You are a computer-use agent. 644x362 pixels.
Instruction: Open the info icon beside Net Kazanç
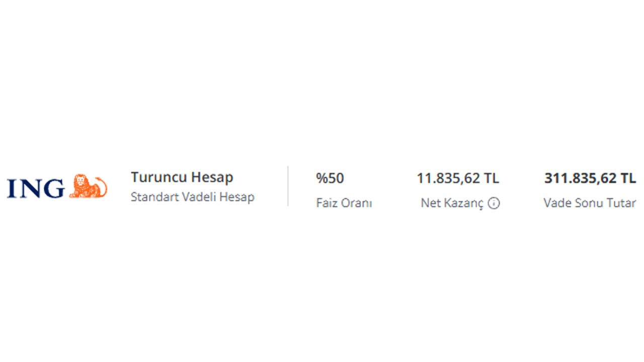[x=494, y=203]
